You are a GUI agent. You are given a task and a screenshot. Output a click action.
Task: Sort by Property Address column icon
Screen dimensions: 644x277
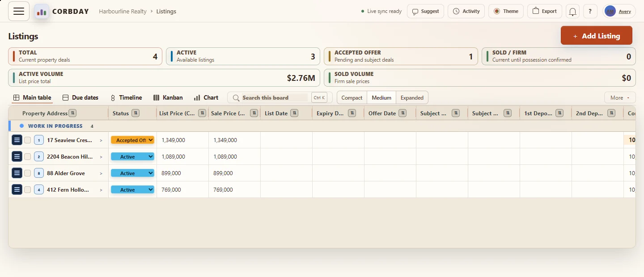click(72, 113)
